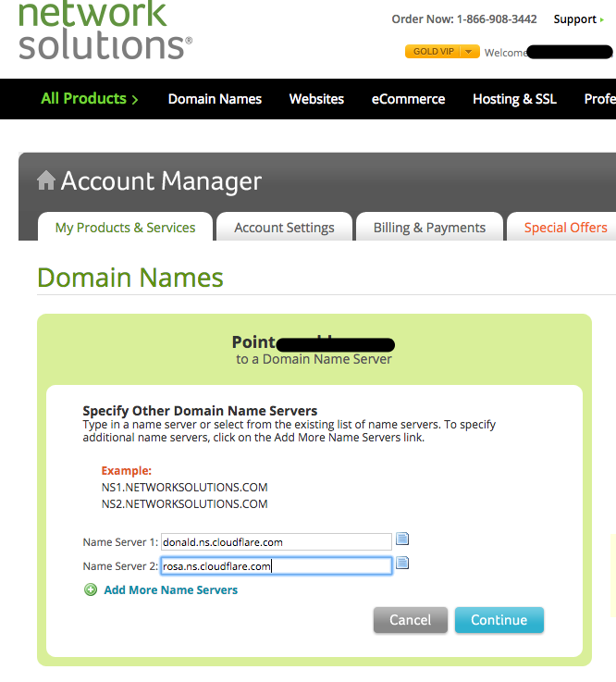Screen dimensions: 616x682
Task: Click the Order Now phone number text
Action: click(x=464, y=19)
